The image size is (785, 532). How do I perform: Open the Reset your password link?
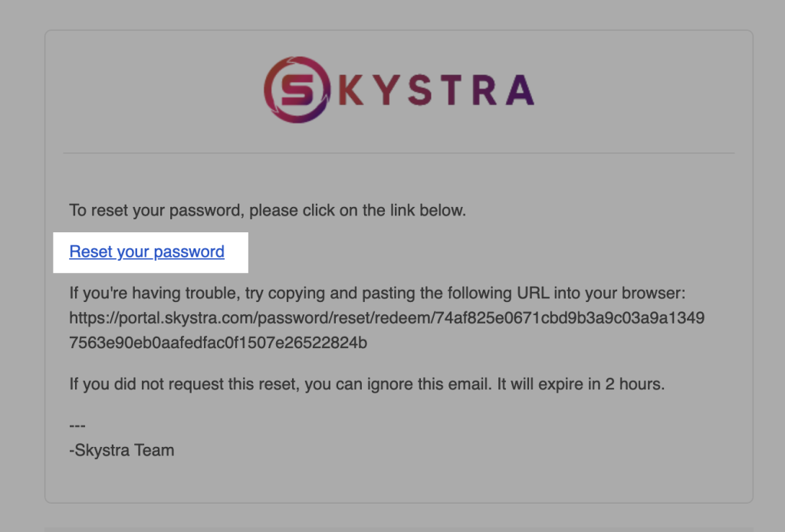(146, 251)
